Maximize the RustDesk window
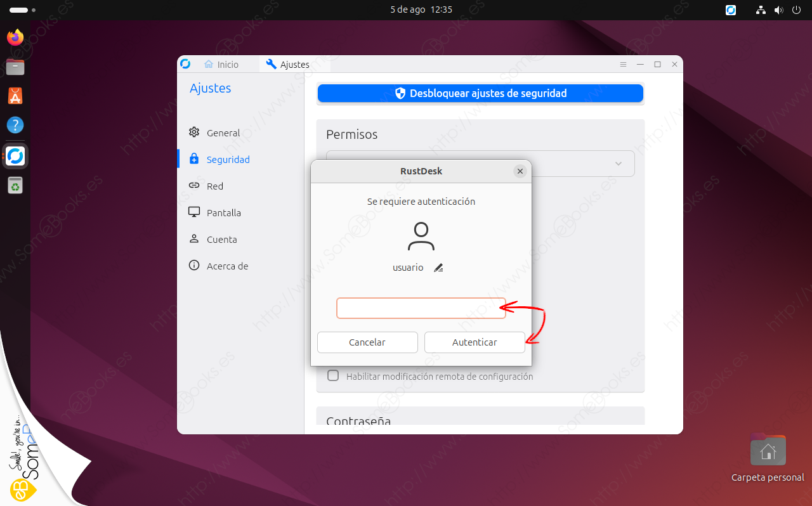The height and width of the screenshot is (506, 812). (x=657, y=65)
